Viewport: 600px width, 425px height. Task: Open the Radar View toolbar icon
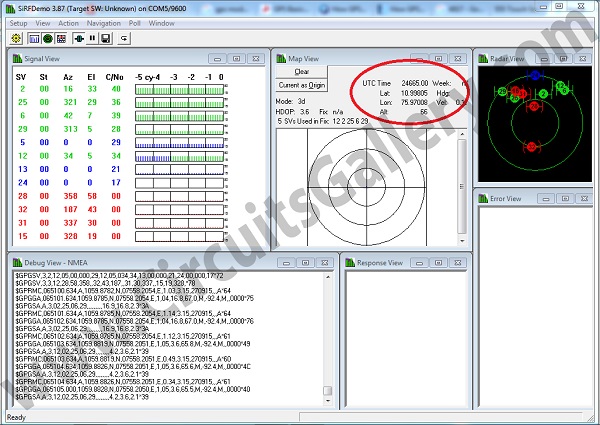coord(48,38)
